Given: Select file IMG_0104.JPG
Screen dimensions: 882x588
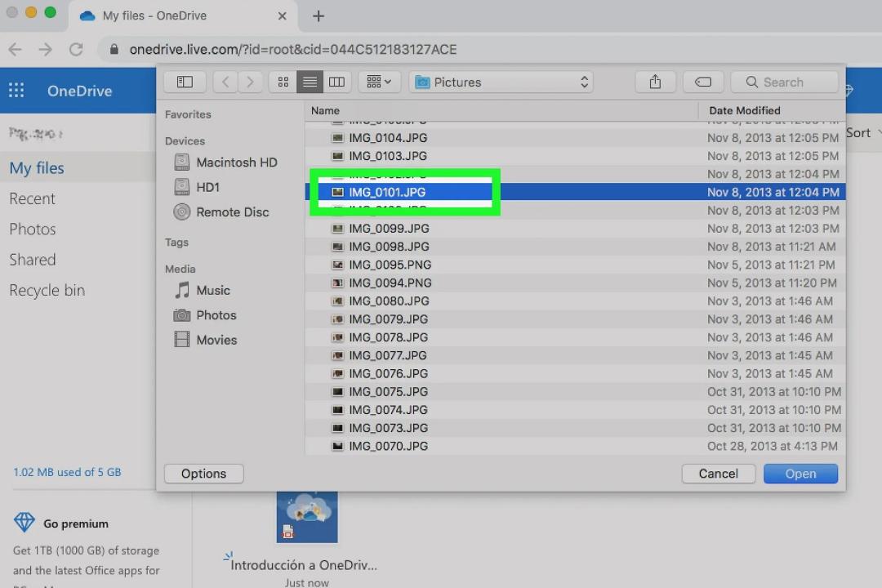Looking at the screenshot, I should (x=575, y=138).
